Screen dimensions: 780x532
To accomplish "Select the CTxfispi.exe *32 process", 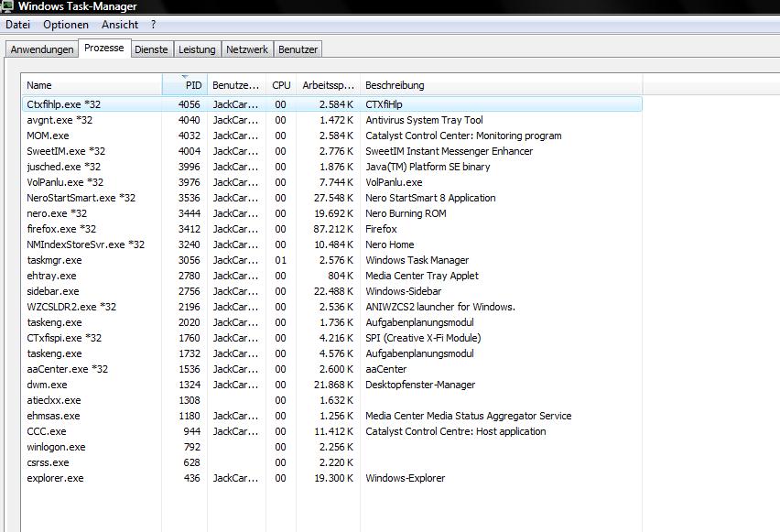I will pyautogui.click(x=331, y=338).
